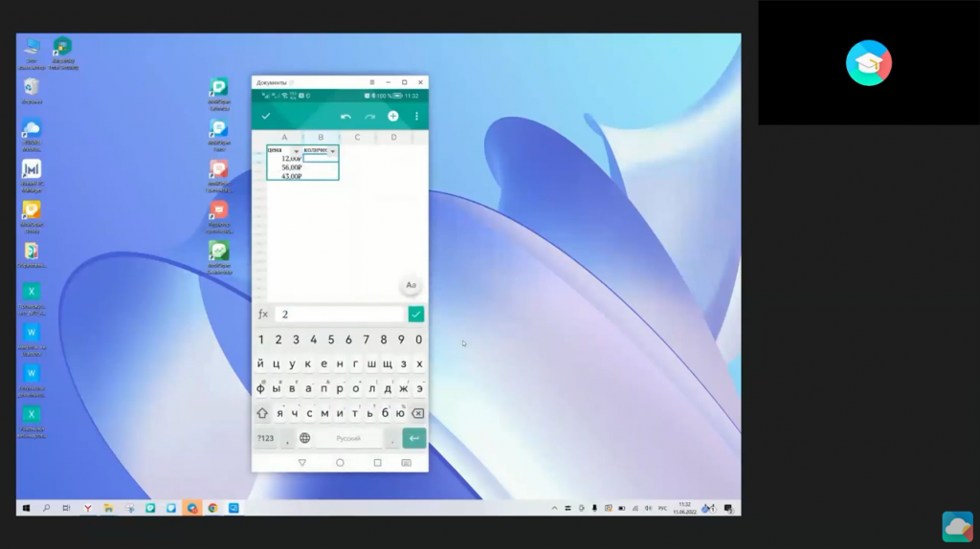Screen dimensions: 980x549
Task: Tap keyboard number key 5
Action: pos(331,340)
